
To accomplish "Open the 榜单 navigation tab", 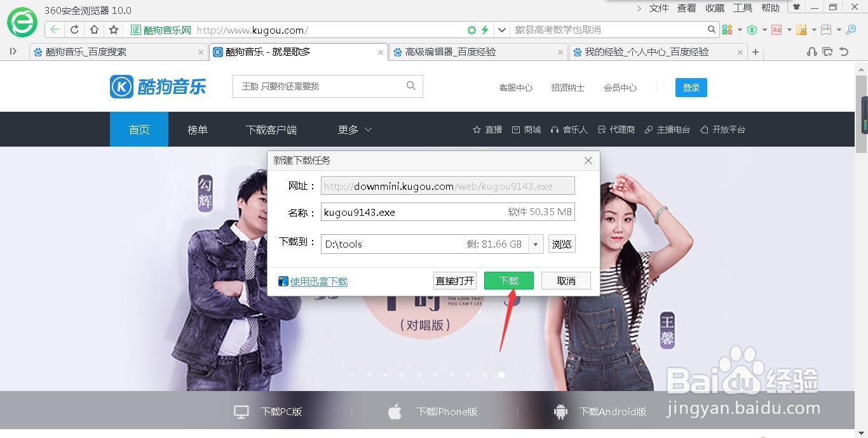I will click(x=198, y=129).
